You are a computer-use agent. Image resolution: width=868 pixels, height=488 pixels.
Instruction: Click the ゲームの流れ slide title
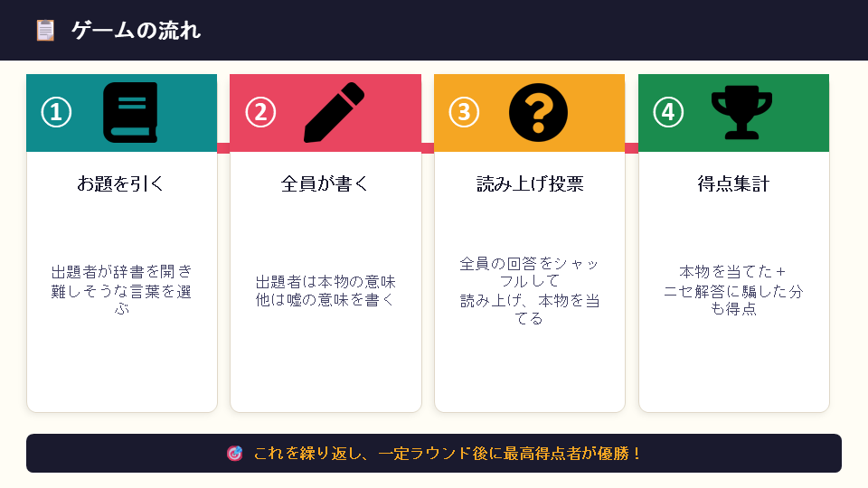[x=136, y=31]
